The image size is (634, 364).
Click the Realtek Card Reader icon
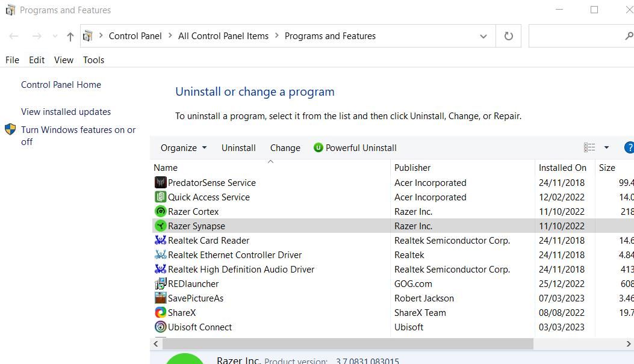pyautogui.click(x=160, y=241)
